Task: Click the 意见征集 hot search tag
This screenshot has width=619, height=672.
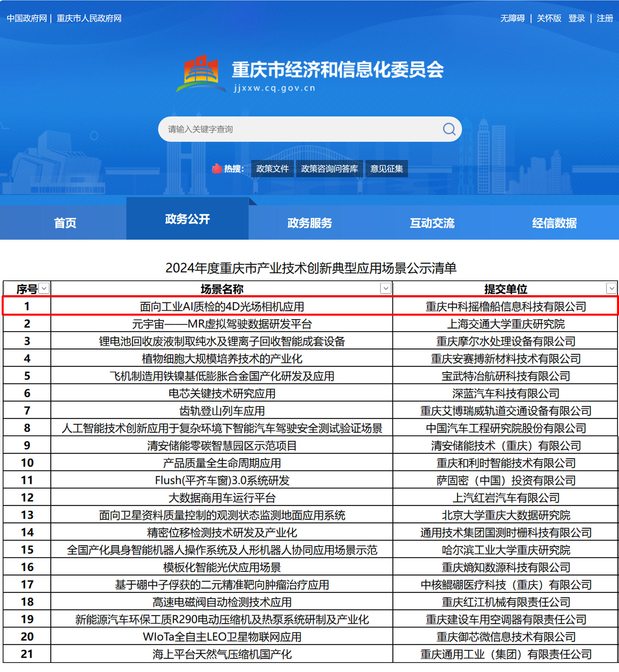Action: point(387,169)
